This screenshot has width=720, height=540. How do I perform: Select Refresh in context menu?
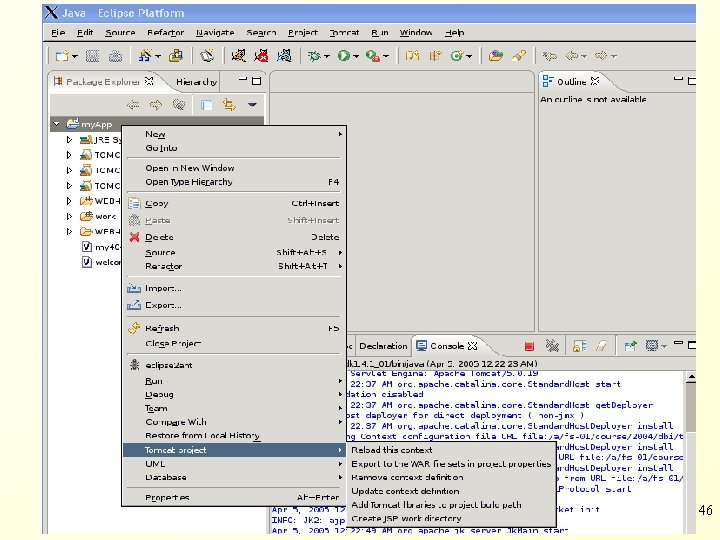pos(234,328)
